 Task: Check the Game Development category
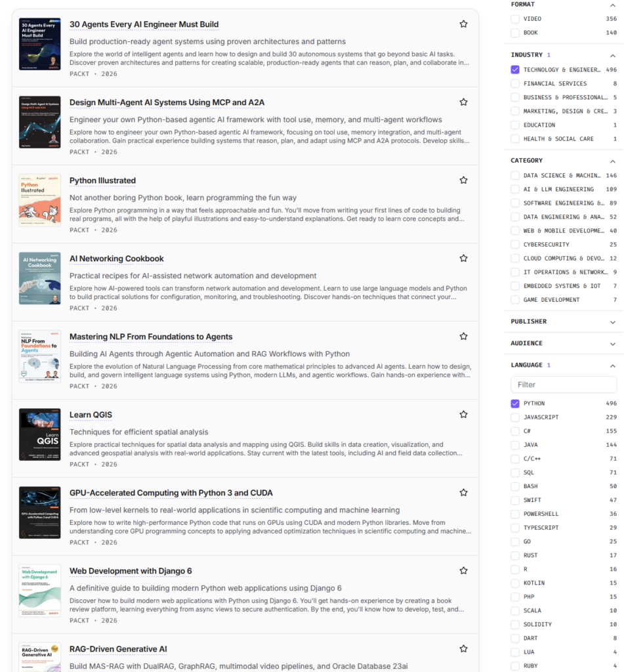(x=515, y=299)
